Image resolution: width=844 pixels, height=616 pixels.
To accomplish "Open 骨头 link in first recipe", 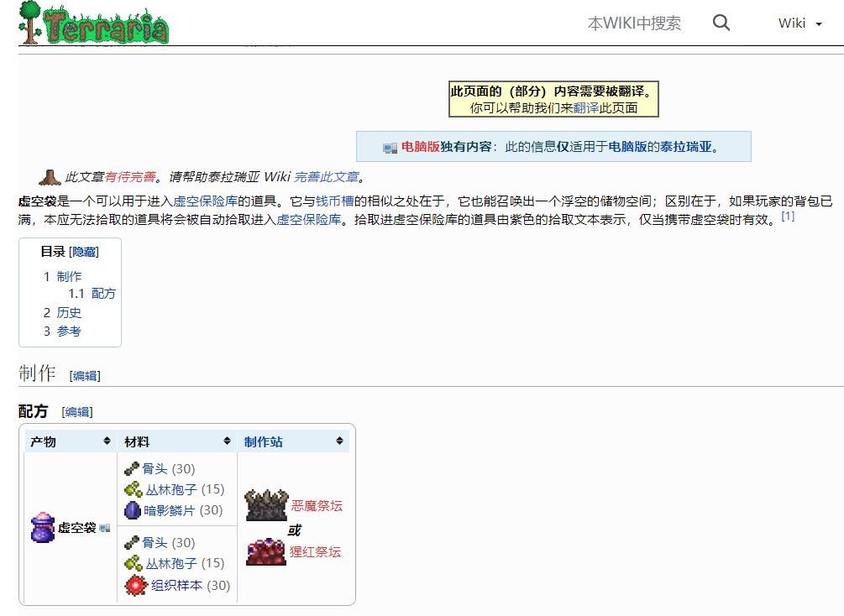I will (x=155, y=469).
